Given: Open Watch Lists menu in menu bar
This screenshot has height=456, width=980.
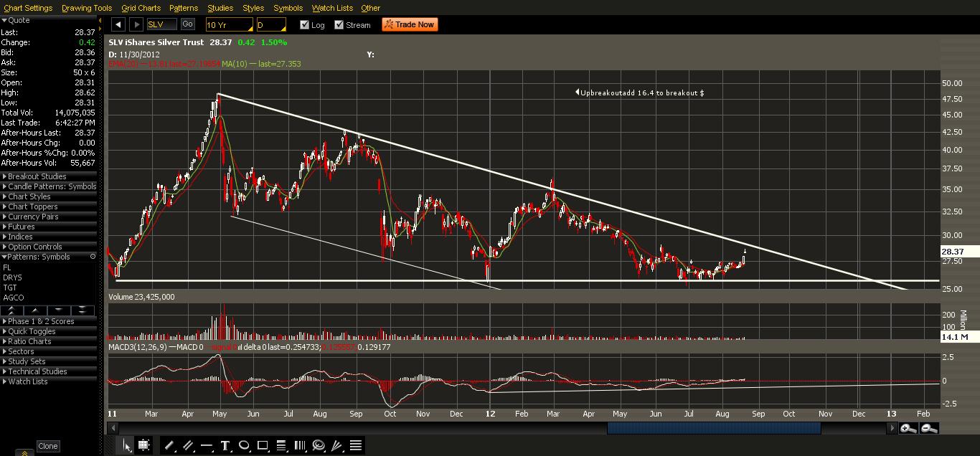Looking at the screenshot, I should [x=332, y=8].
